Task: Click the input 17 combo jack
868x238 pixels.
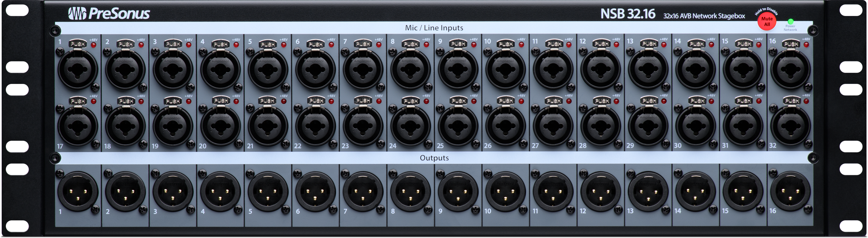Action: click(x=78, y=125)
